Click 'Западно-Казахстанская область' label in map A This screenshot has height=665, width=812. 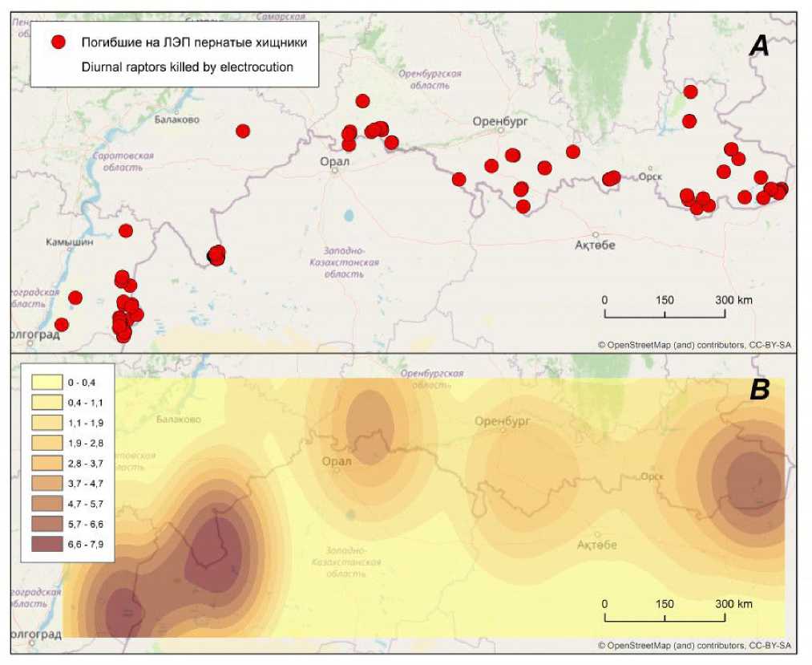(x=344, y=262)
